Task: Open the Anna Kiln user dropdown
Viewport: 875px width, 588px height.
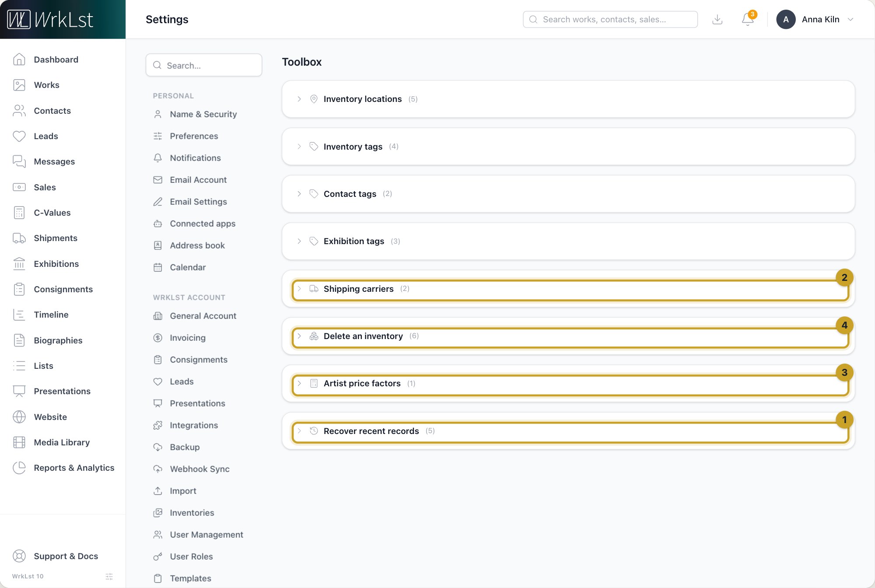Action: click(x=815, y=19)
